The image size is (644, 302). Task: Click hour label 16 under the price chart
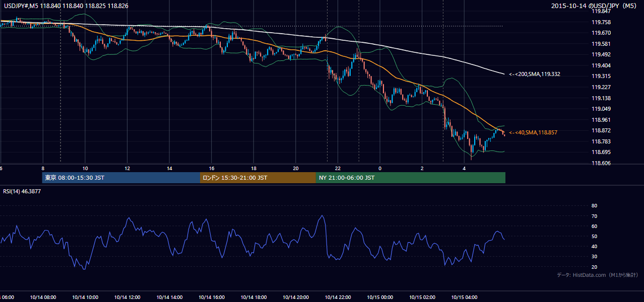(x=212, y=169)
